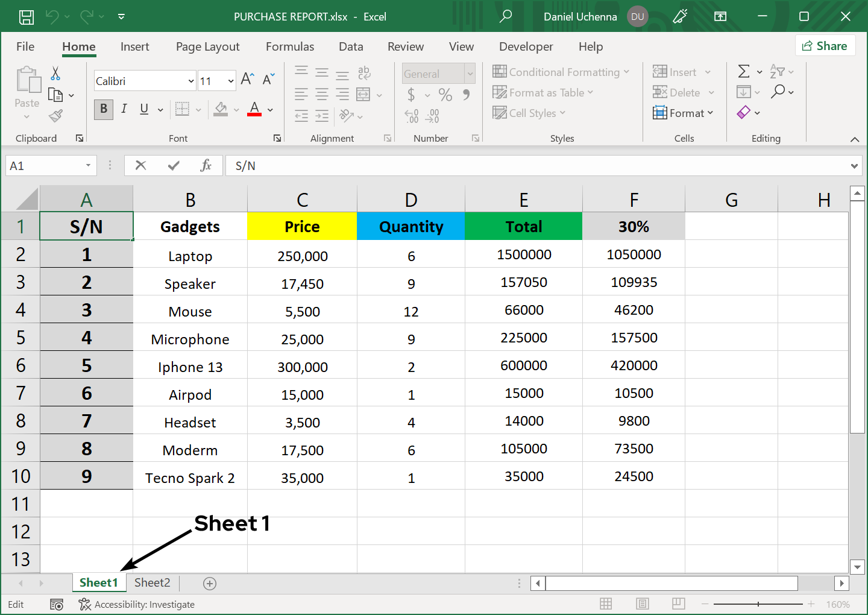
Task: Toggle bold formatting
Action: point(103,110)
